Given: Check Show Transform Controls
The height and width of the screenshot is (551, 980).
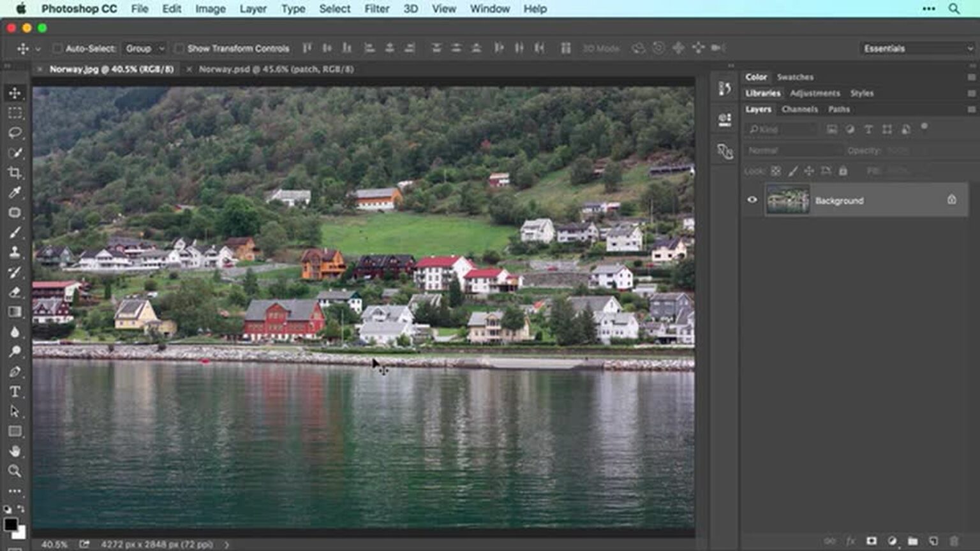Looking at the screenshot, I should 181,48.
